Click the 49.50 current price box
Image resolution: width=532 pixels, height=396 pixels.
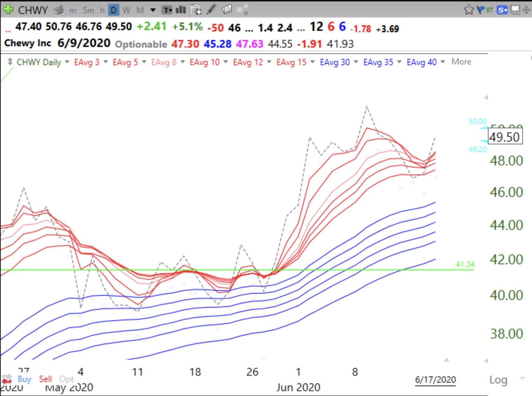coord(505,137)
